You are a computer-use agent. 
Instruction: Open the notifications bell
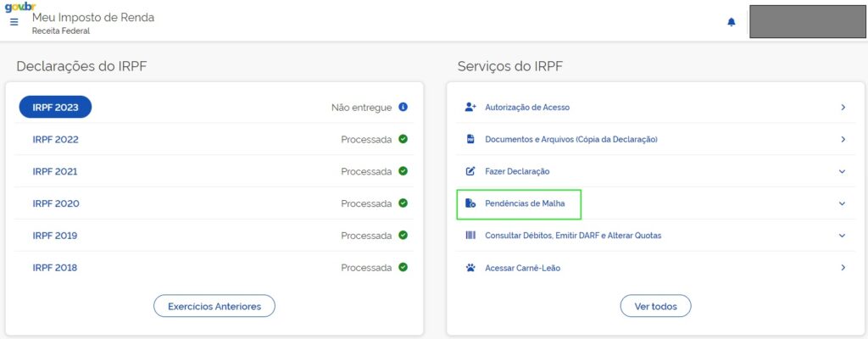point(732,22)
